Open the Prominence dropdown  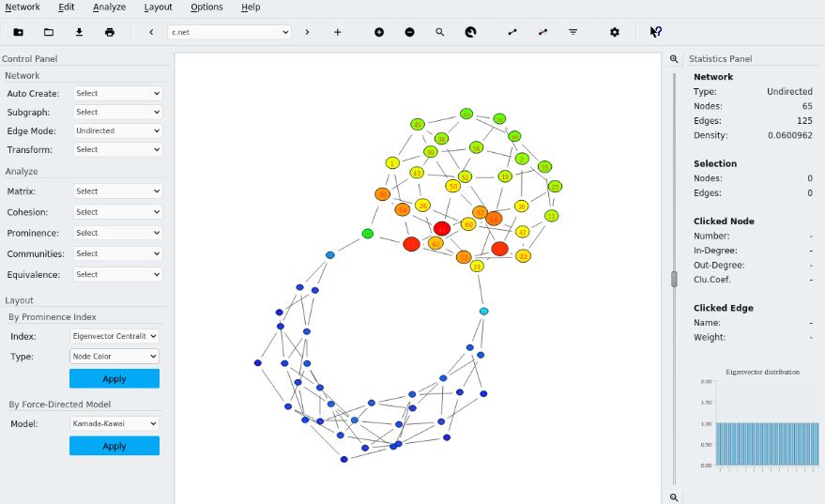coord(118,233)
